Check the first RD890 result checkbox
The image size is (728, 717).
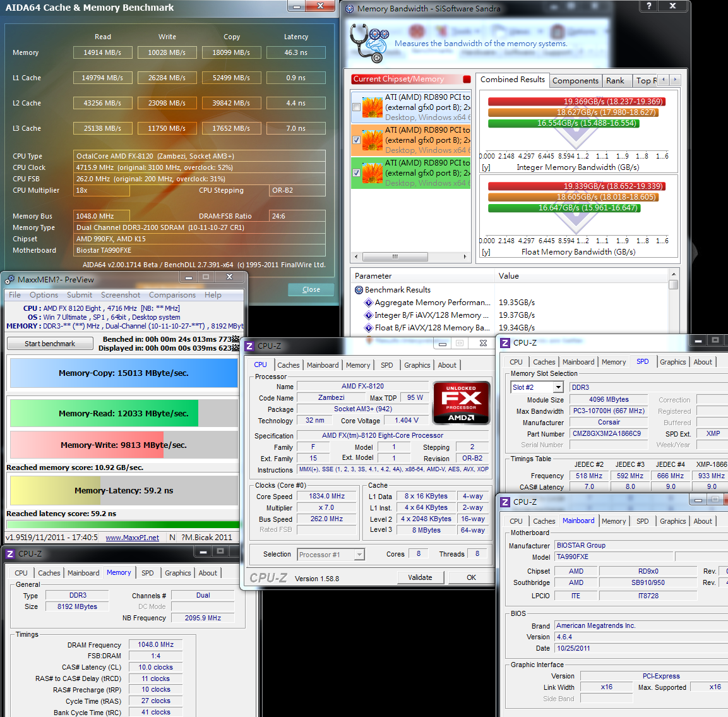[356, 107]
